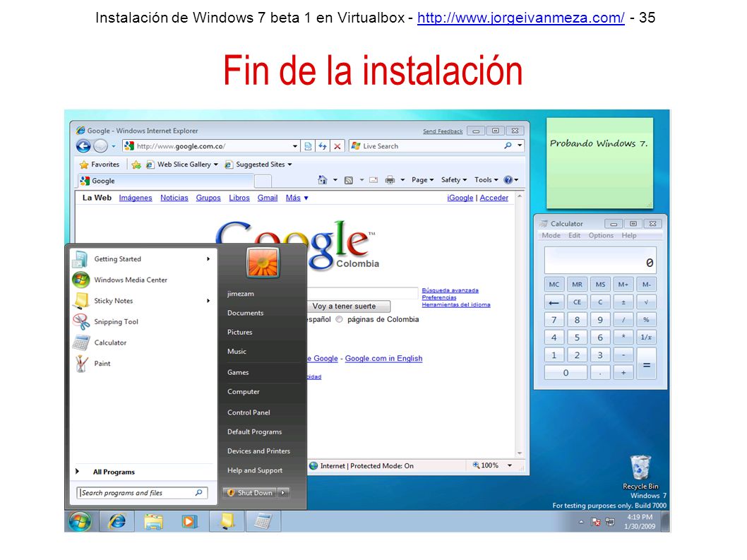Open the Page menu dropdown
Viewport: 747px width, 560px height.
click(422, 179)
